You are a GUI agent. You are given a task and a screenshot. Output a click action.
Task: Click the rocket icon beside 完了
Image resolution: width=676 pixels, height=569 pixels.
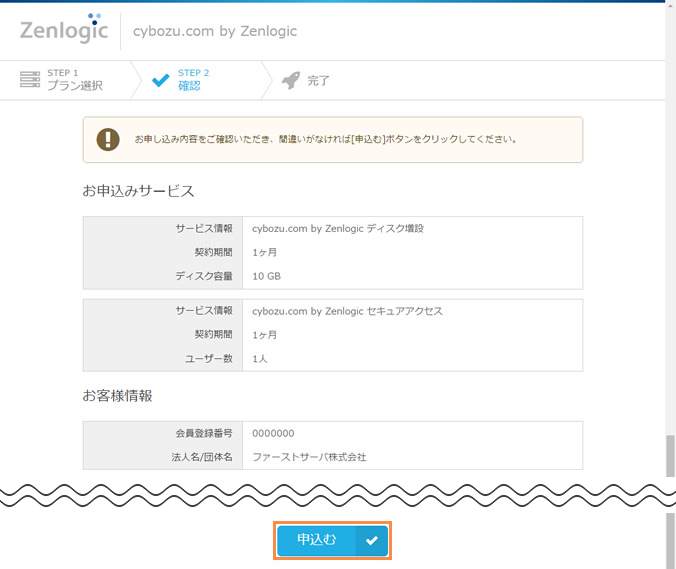point(291,80)
